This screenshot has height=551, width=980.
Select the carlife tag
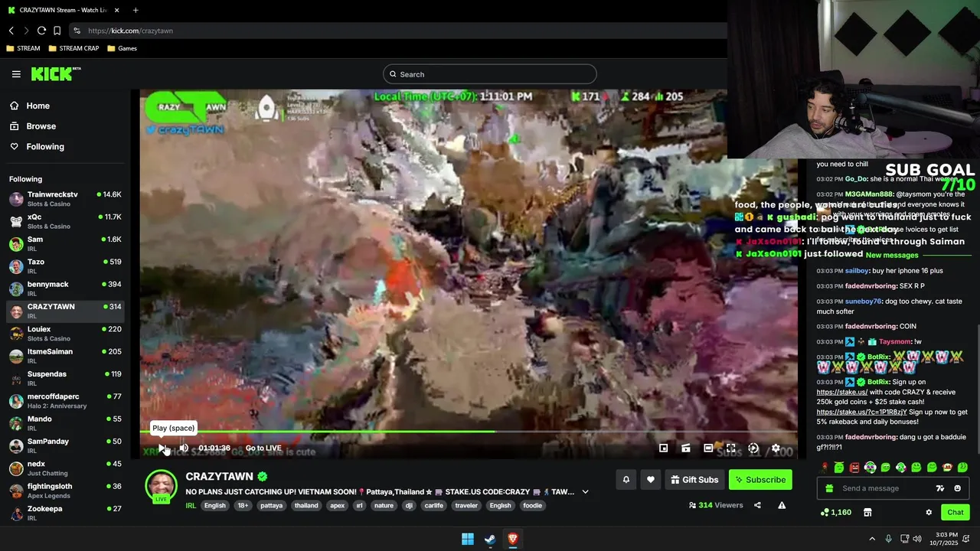[x=434, y=506]
